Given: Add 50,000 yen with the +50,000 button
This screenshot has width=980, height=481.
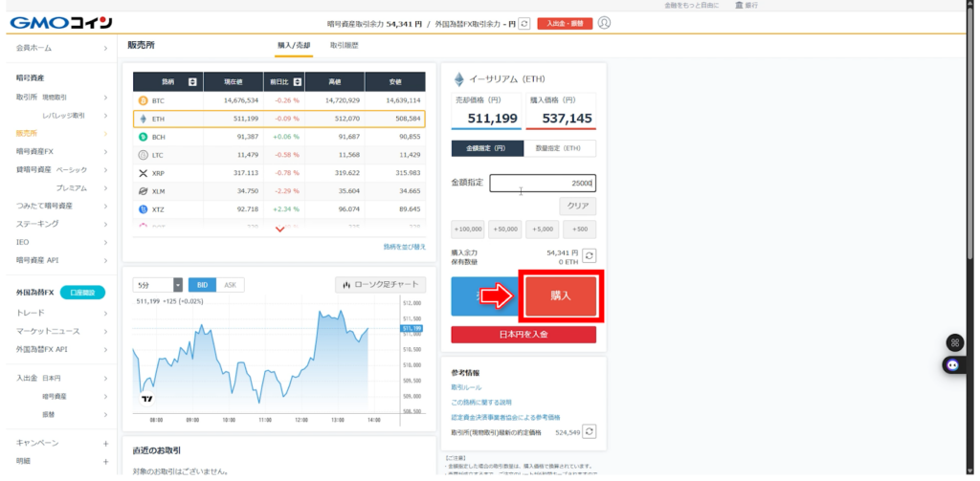Looking at the screenshot, I should [x=505, y=230].
